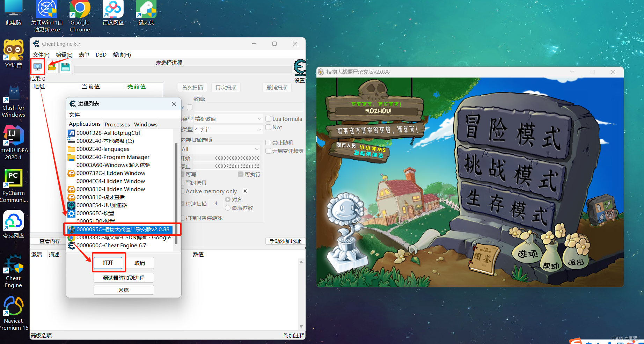Switch to the Windows tab
Screen dimensions: 644x344
tap(146, 124)
